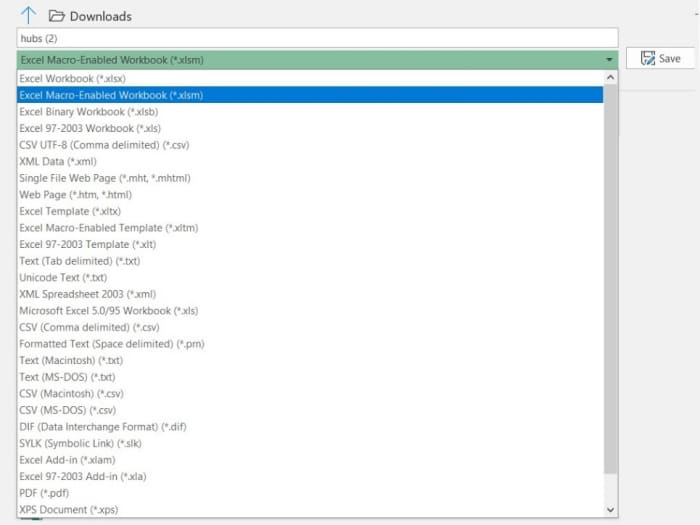This screenshot has width=700, height=525.
Task: Click the Save button
Action: [660, 58]
